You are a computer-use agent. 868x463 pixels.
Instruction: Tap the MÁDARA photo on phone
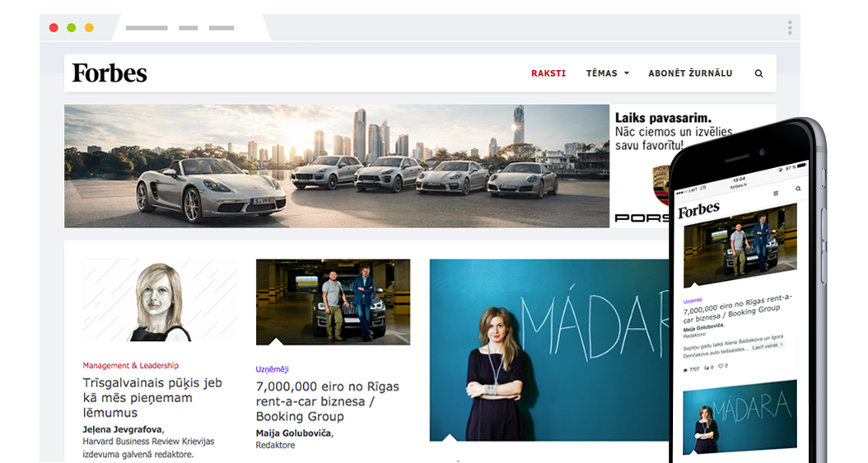(740, 419)
